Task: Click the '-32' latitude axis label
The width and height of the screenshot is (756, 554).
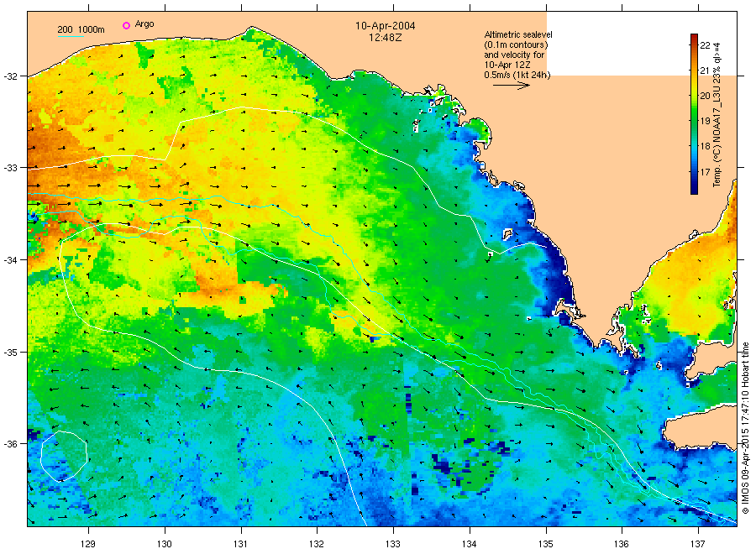Action: pyautogui.click(x=10, y=76)
